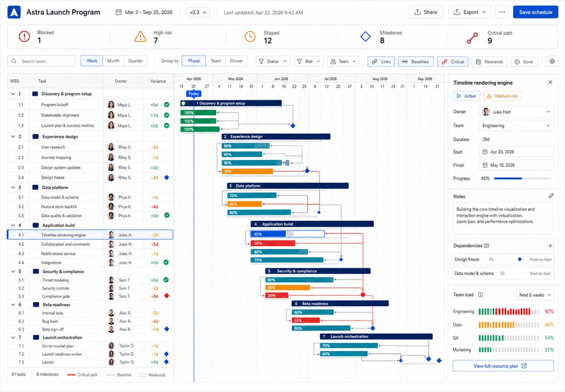The width and height of the screenshot is (565, 392).
Task: Edit notes using the pencil icon
Action: [x=551, y=196]
